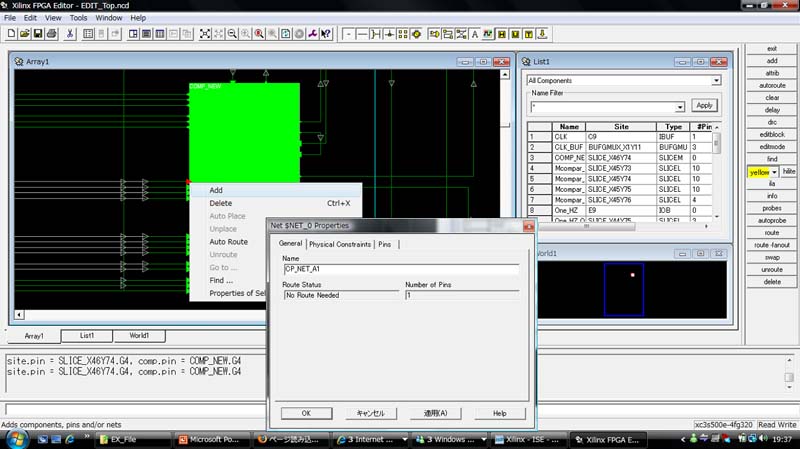The image size is (800, 449).
Task: Switch to the General tab
Action: (290, 243)
